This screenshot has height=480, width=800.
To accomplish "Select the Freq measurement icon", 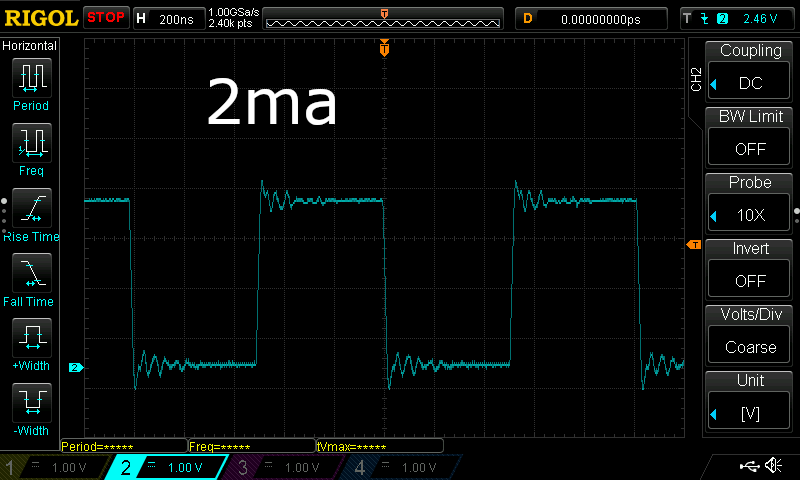I will (x=31, y=144).
